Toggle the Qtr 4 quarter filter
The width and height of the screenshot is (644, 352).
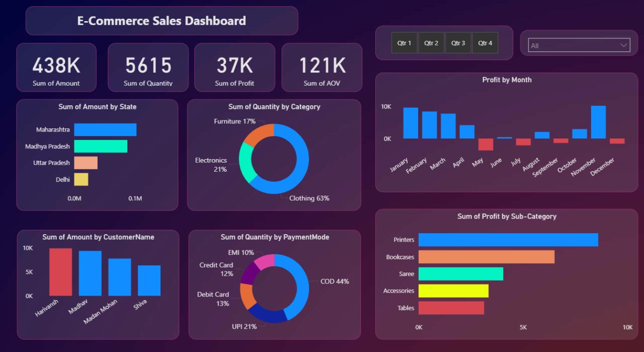[485, 43]
